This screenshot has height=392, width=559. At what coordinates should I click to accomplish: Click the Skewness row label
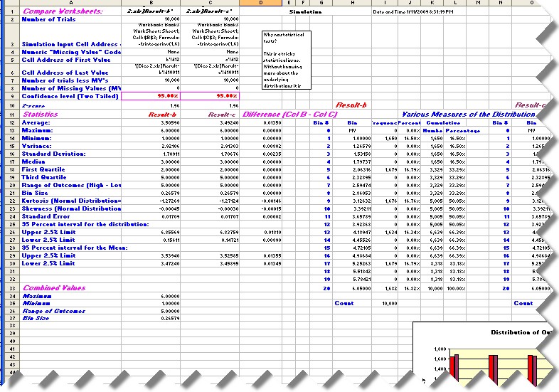[x=71, y=208]
